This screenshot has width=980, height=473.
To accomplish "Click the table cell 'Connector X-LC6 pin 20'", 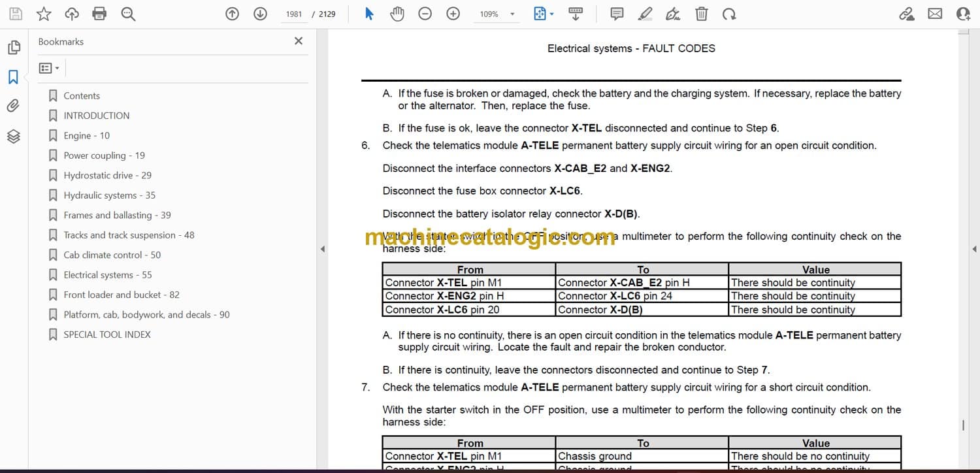I will click(468, 310).
